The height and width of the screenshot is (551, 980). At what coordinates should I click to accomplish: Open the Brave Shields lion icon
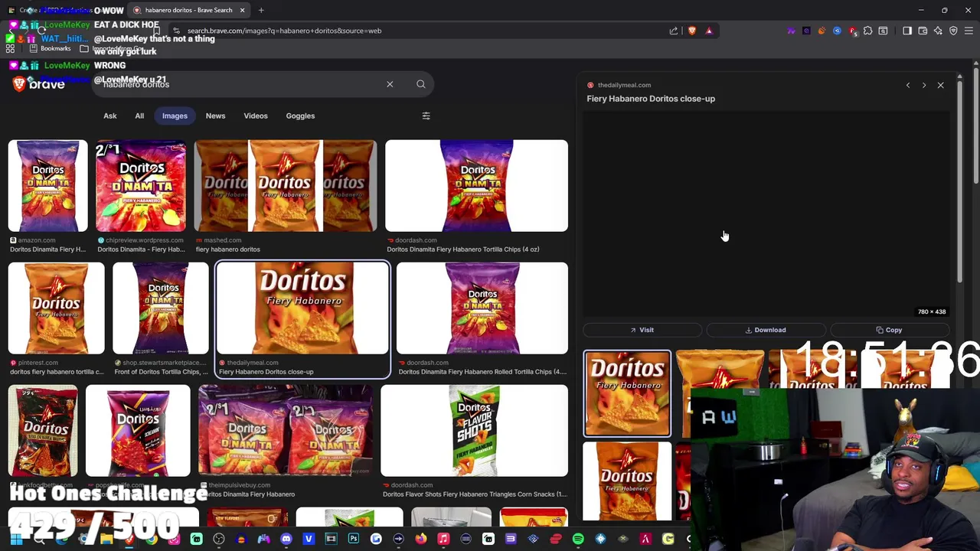point(692,31)
